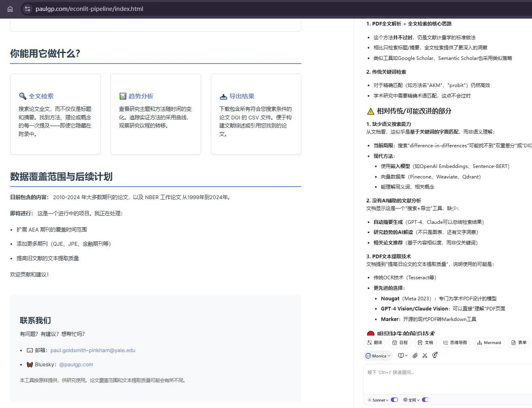Click the scissors screenshot icon
532x408 pixels.
click(425, 355)
